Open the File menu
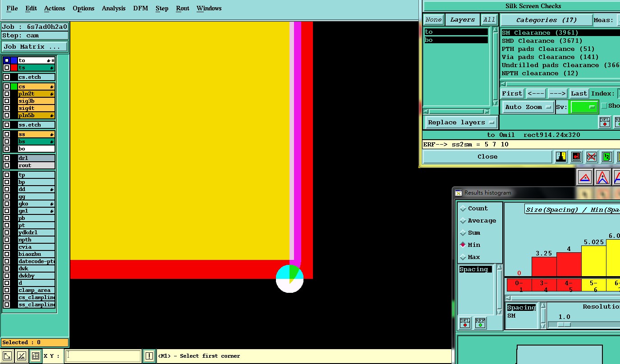 point(12,8)
